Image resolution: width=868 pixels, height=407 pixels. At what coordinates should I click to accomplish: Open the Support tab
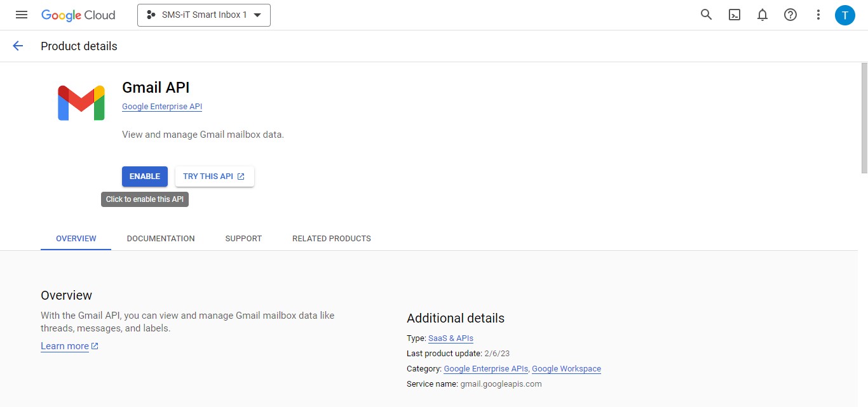click(x=243, y=239)
